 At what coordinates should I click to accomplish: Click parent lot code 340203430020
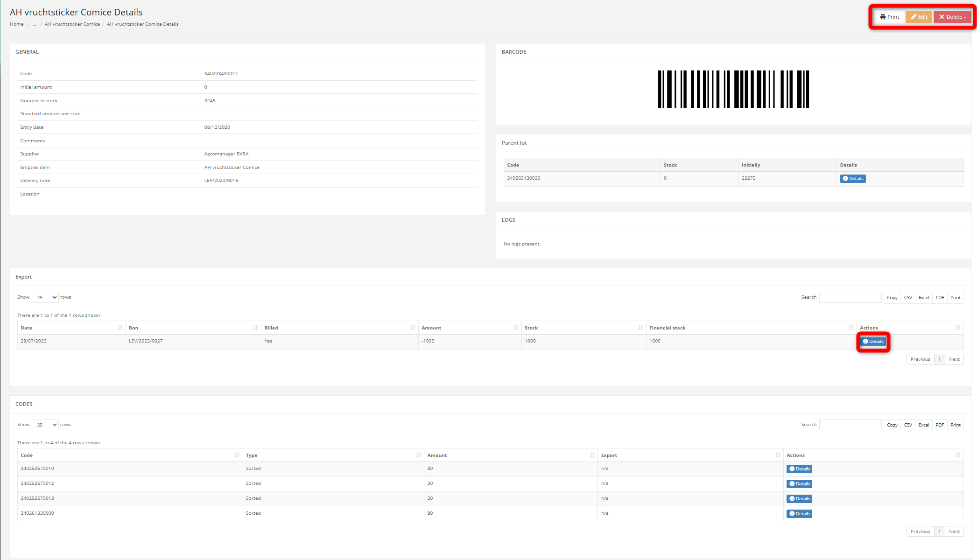[x=524, y=178]
